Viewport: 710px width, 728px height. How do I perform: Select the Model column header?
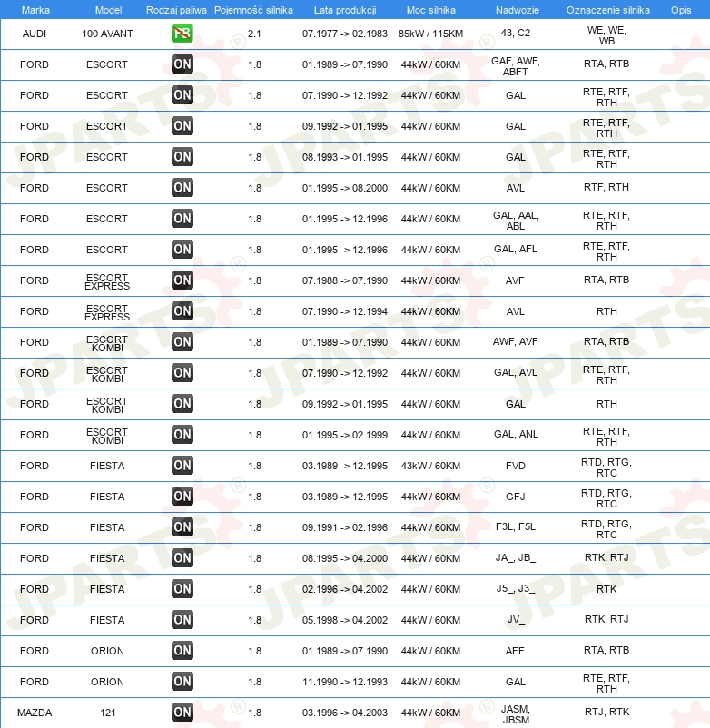[x=107, y=10]
